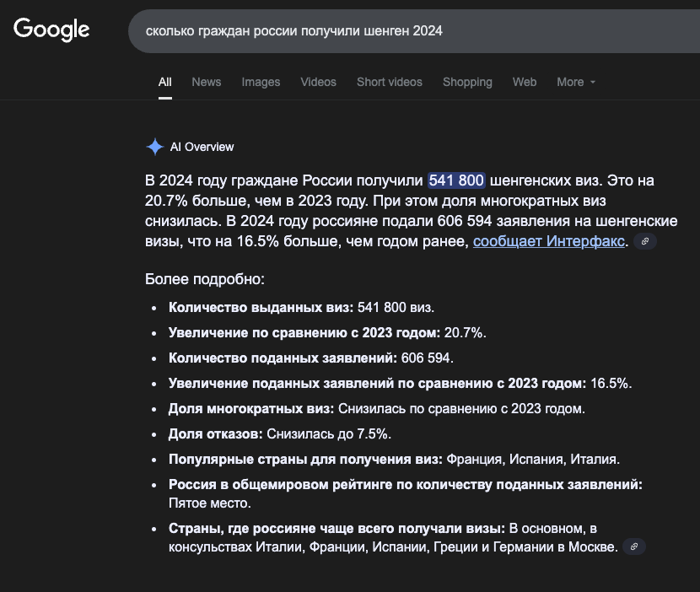Expand the More search filters dropdown
The height and width of the screenshot is (592, 700).
(576, 82)
